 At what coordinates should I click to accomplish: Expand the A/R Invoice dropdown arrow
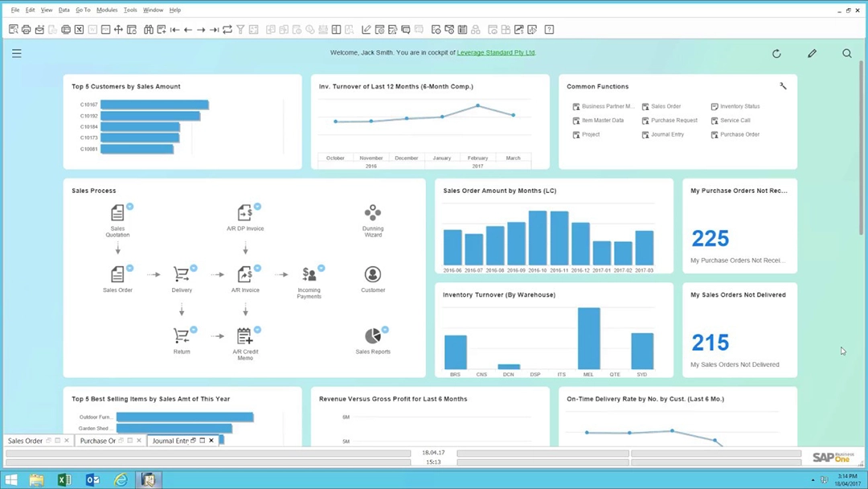258,268
